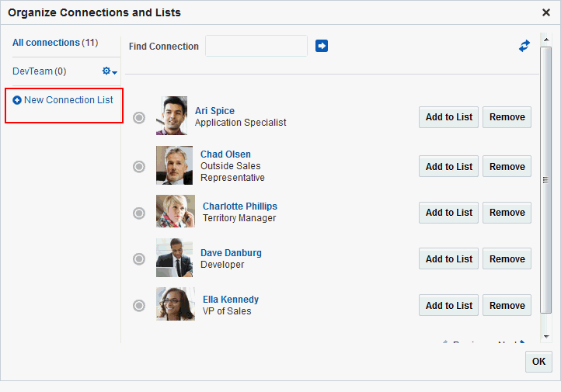Select Ari Spice's radio button

tap(139, 117)
